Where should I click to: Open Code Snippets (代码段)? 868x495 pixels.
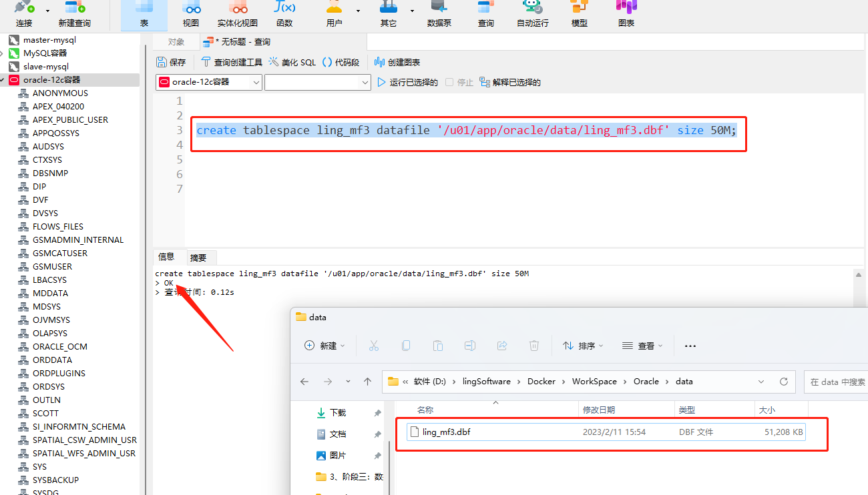coord(341,62)
